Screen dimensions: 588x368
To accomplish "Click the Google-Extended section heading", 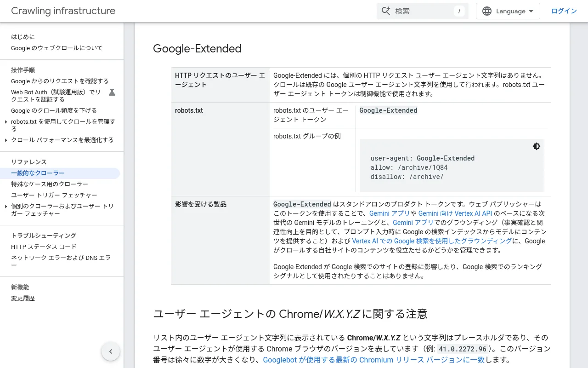I will click(x=197, y=49).
